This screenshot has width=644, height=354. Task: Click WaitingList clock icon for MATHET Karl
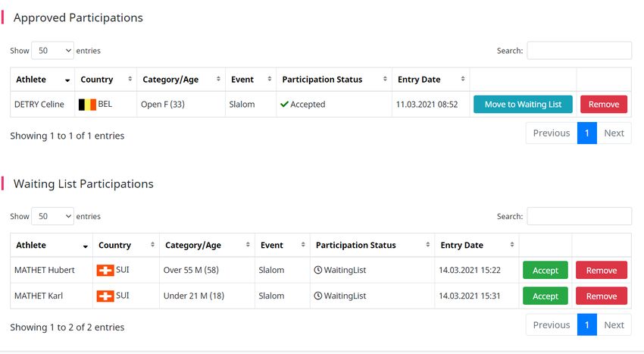318,296
